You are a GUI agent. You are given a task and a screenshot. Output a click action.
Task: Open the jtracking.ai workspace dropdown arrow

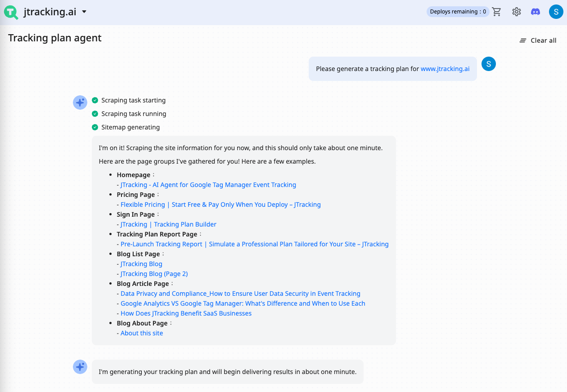pos(84,12)
